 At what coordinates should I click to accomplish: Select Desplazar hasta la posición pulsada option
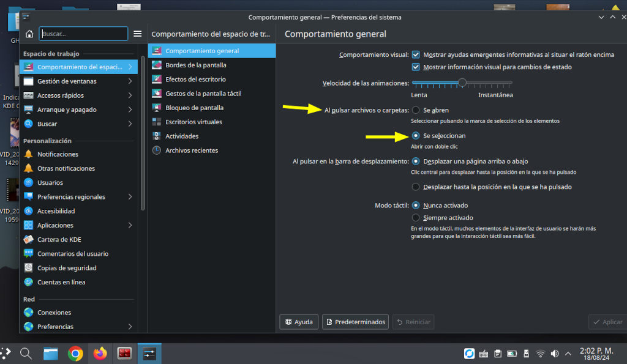[416, 187]
